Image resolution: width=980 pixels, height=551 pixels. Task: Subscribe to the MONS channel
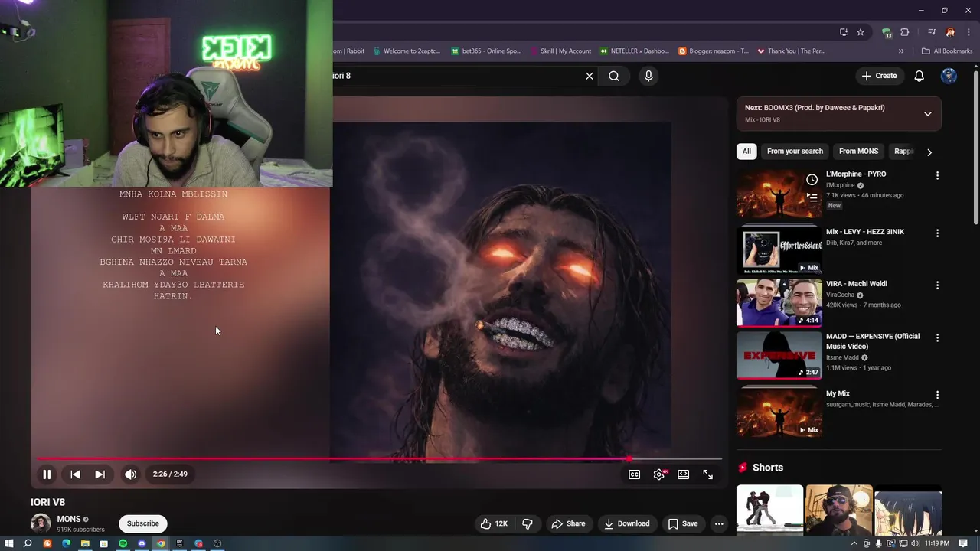(143, 523)
